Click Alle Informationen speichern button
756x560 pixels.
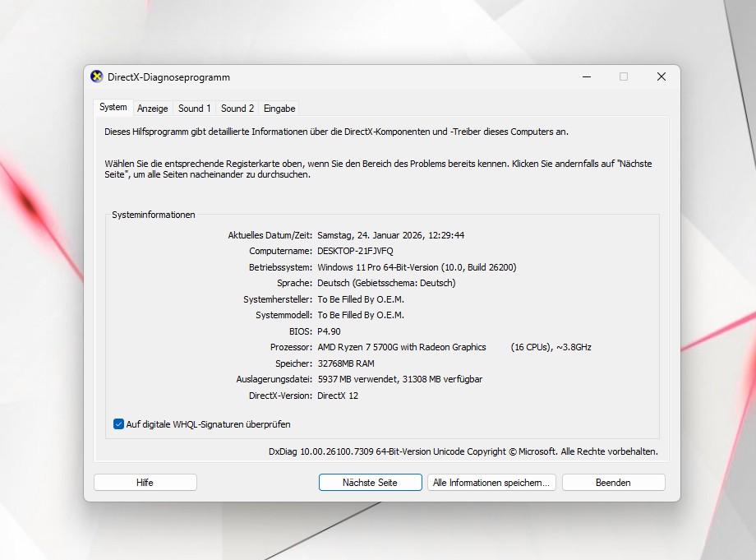[x=491, y=483]
